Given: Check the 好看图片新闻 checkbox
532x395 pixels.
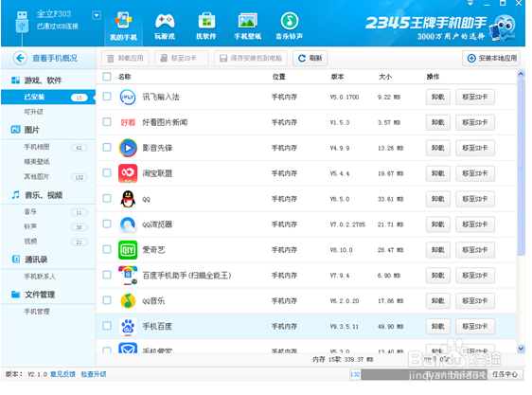Looking at the screenshot, I should 107,122.
